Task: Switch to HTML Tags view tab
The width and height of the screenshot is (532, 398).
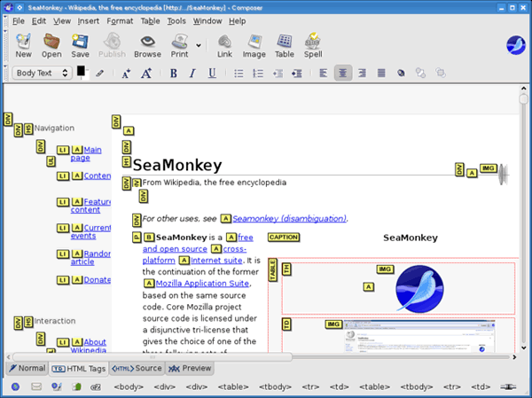Action: (x=79, y=369)
